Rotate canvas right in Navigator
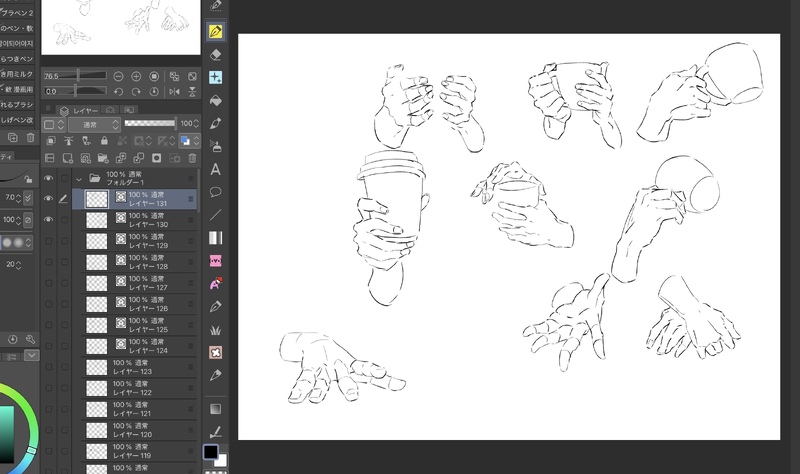 click(136, 92)
